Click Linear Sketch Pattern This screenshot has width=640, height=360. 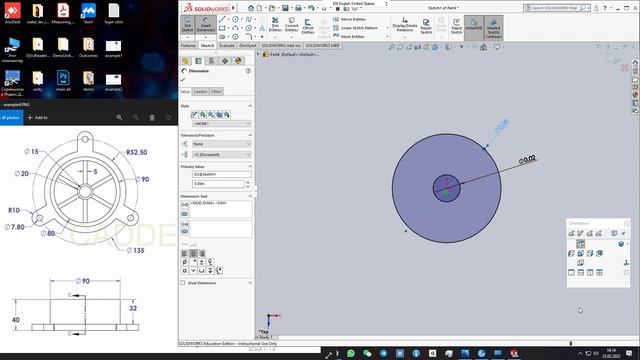(x=355, y=28)
